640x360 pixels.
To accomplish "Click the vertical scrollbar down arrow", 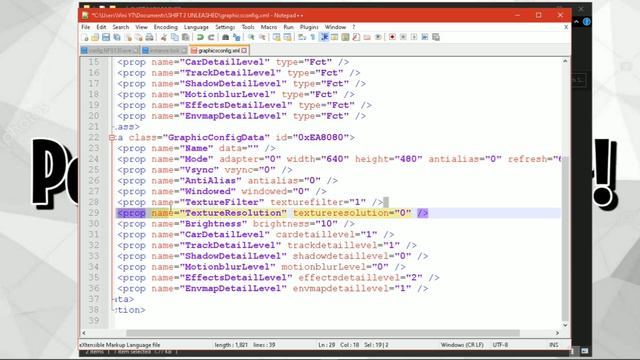I will tap(565, 325).
